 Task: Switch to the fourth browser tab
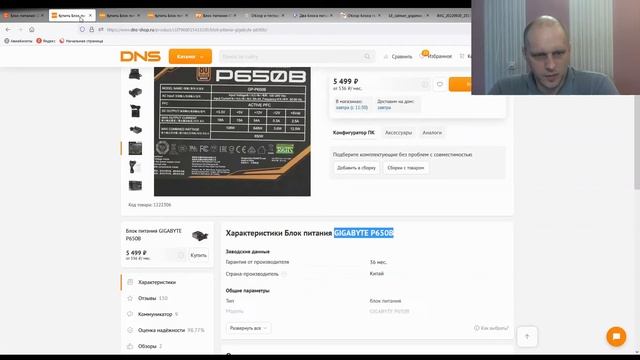168,16
